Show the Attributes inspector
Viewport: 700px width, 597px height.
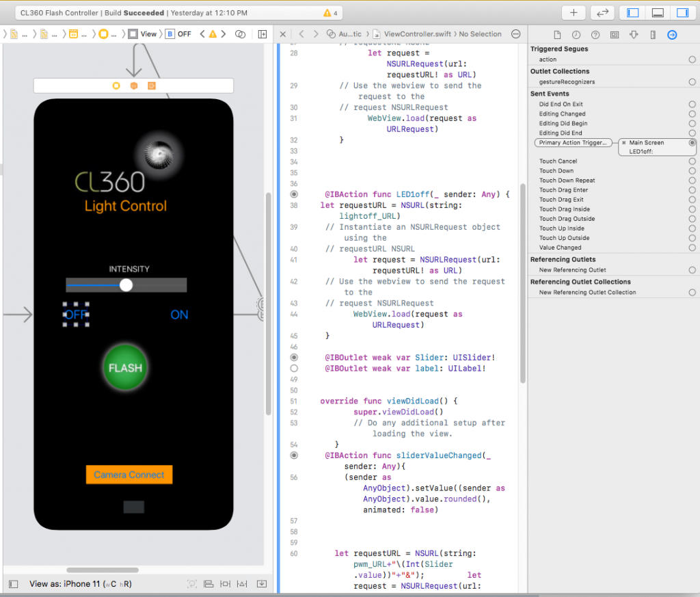[x=634, y=35]
